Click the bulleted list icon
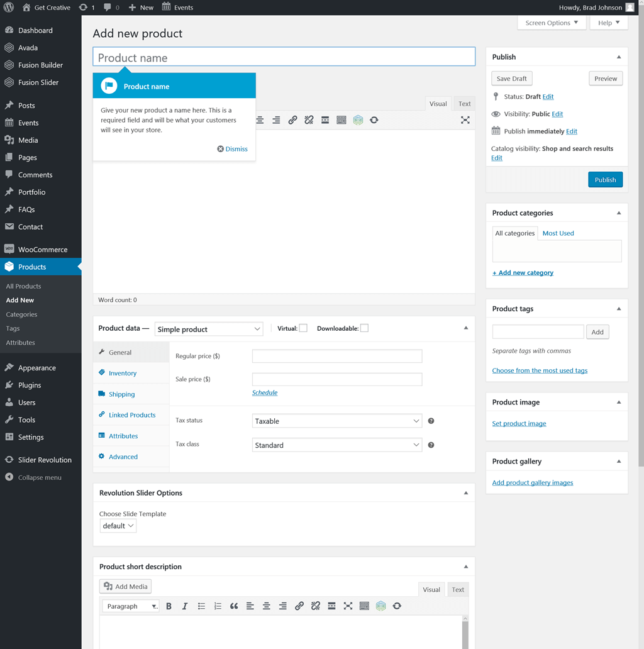Viewport: 644px width, 649px height. click(201, 606)
